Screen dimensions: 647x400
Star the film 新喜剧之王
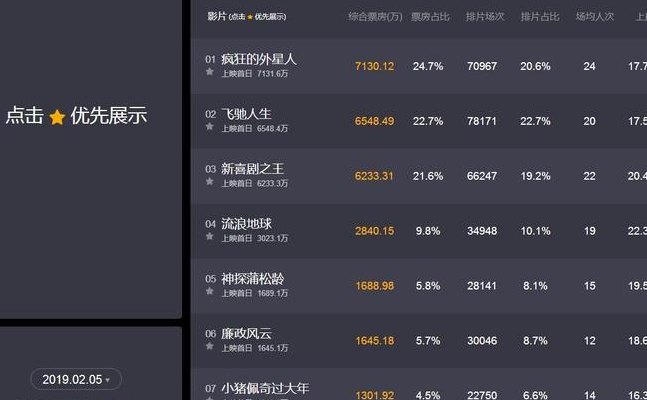coord(210,182)
